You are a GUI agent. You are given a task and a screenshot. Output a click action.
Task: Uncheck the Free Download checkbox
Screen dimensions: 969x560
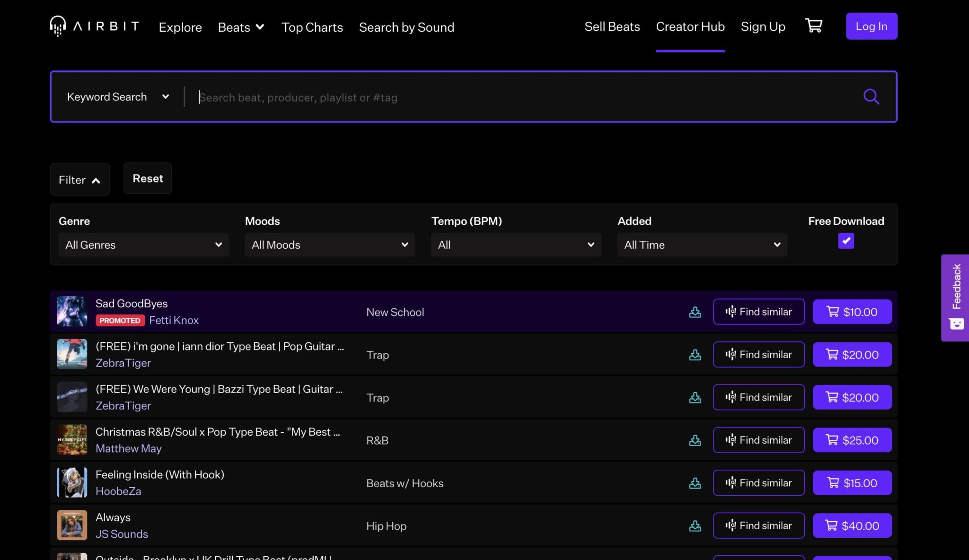coord(846,241)
